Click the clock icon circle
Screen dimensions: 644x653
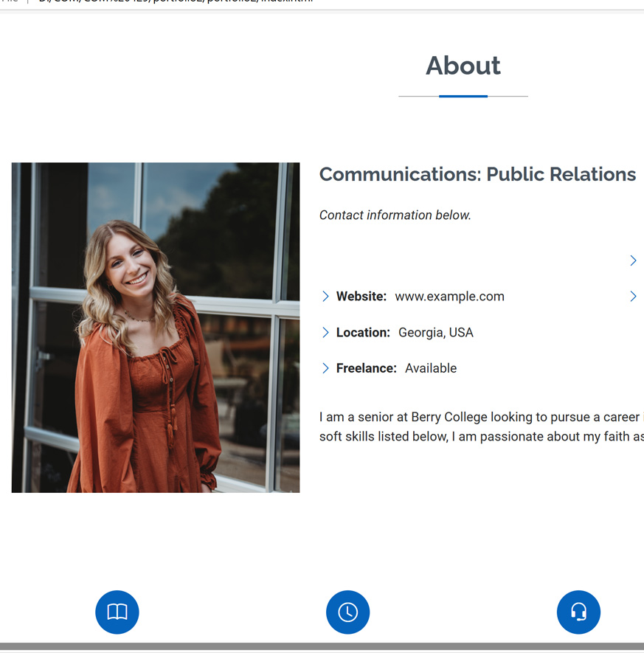[348, 612]
